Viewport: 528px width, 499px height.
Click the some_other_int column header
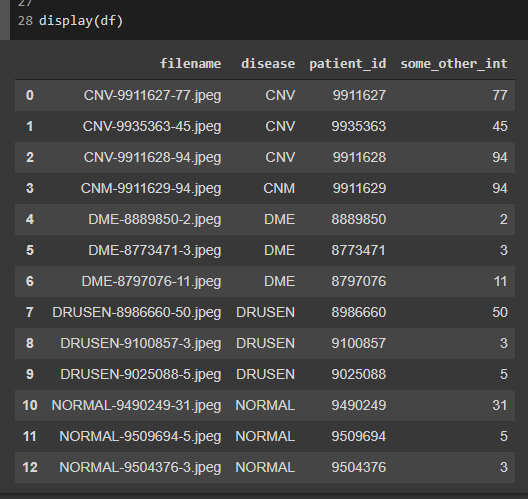454,64
